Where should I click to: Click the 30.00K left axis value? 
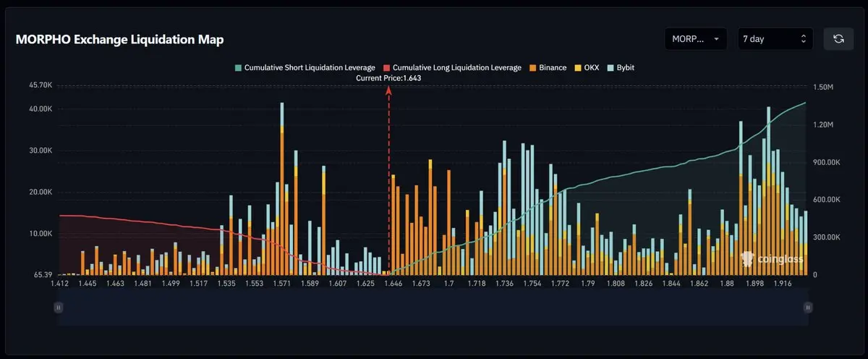(39, 151)
